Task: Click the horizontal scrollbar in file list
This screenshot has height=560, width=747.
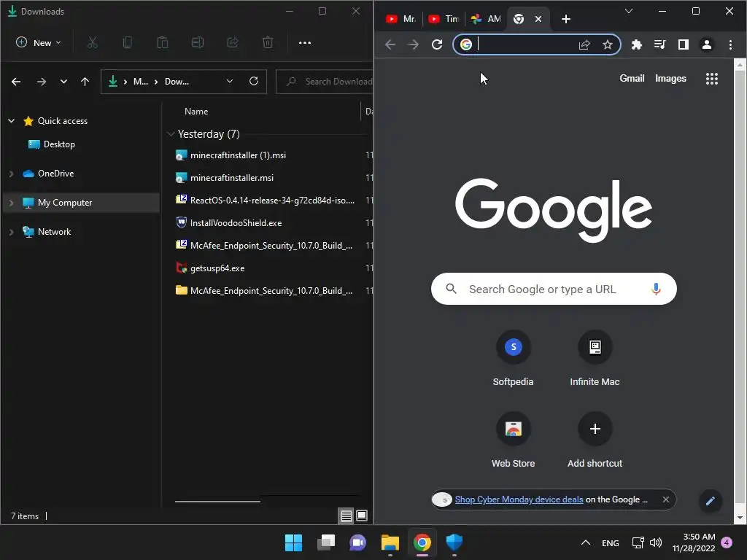Action: (x=217, y=502)
